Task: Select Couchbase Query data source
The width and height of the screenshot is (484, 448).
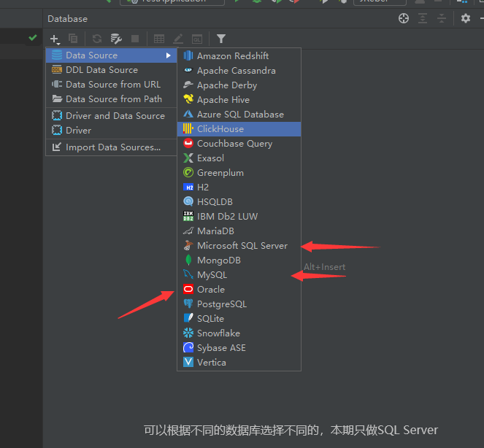Action: (239, 144)
